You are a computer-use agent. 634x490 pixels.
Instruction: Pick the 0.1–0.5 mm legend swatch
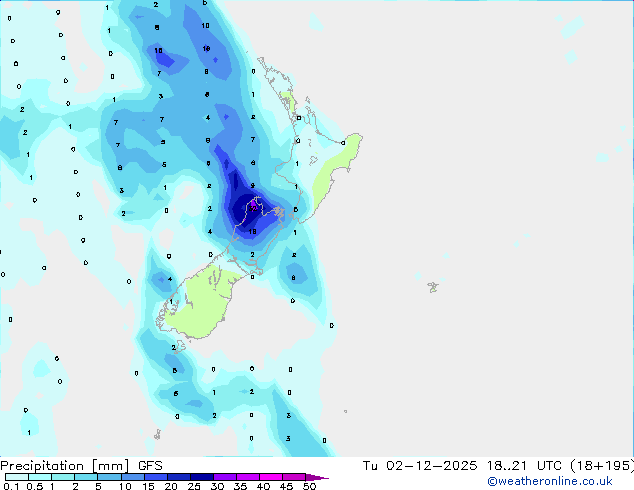(x=17, y=477)
